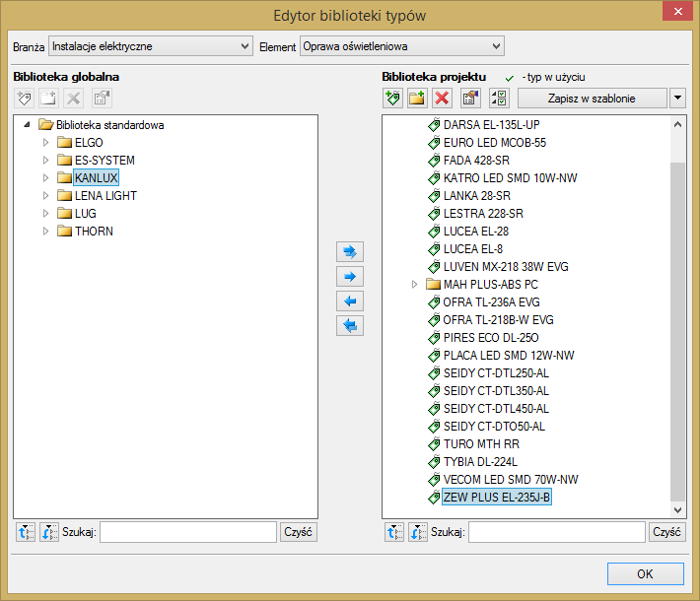Select VECOM LED SMD 70W-NW
Viewport: 700px width, 601px height.
[x=511, y=480]
